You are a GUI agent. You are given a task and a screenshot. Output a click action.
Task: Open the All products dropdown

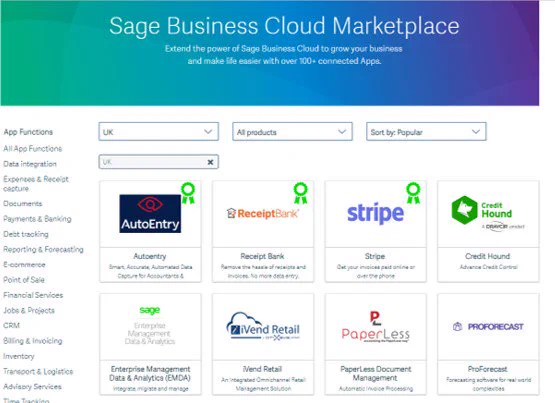pos(292,132)
